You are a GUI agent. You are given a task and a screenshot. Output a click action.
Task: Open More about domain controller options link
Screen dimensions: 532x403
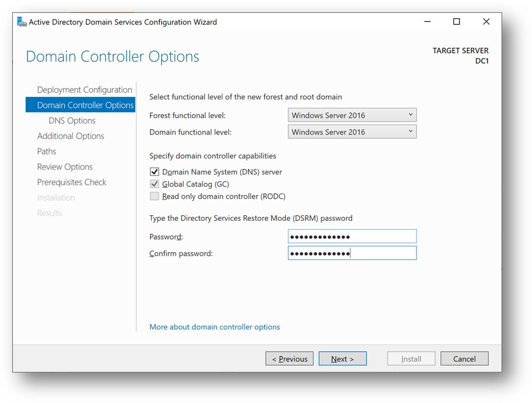pyautogui.click(x=215, y=327)
